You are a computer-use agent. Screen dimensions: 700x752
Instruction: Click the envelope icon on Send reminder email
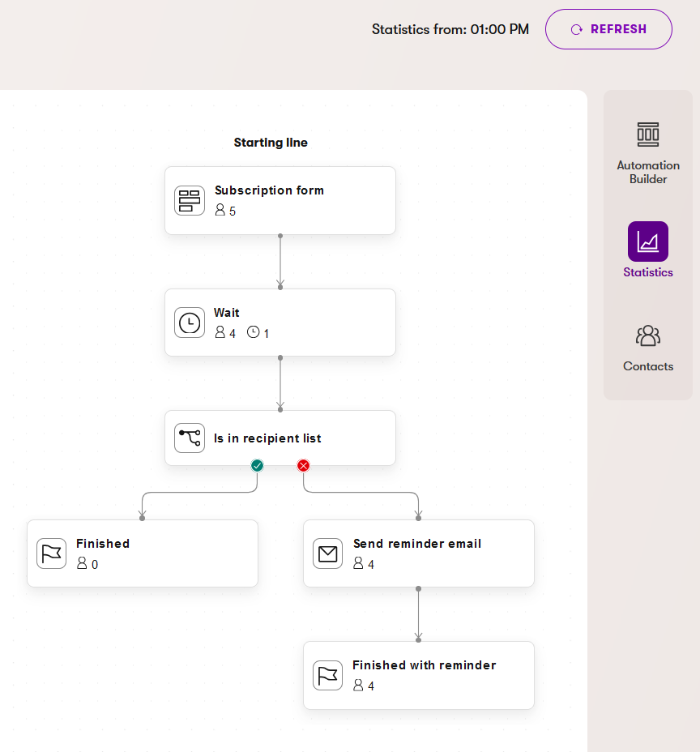(x=328, y=553)
